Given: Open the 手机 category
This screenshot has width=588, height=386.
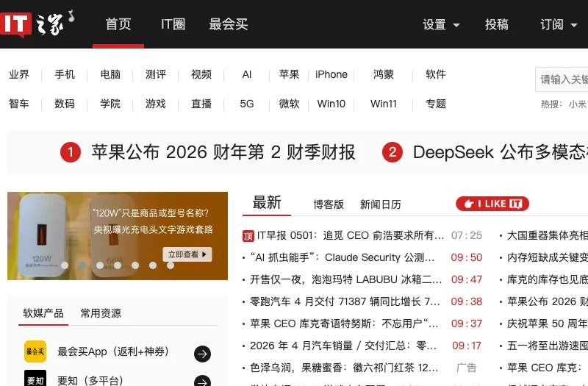Looking at the screenshot, I should (x=65, y=74).
